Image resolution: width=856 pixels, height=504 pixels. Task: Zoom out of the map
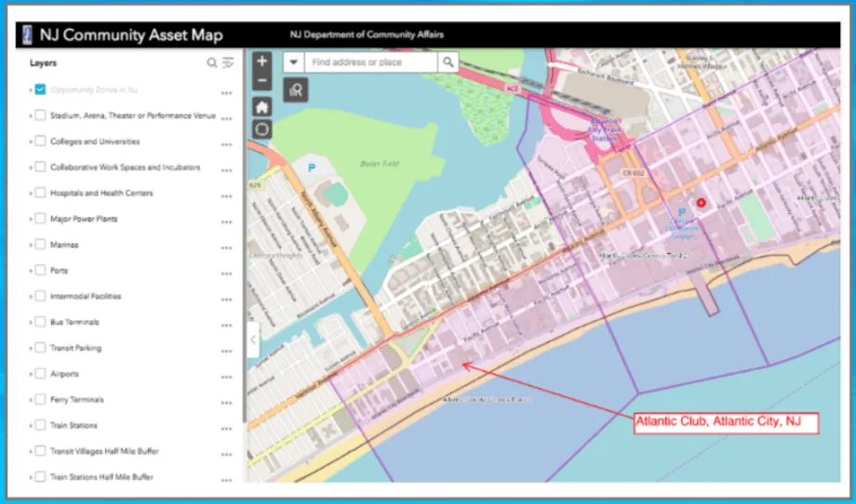tap(262, 81)
